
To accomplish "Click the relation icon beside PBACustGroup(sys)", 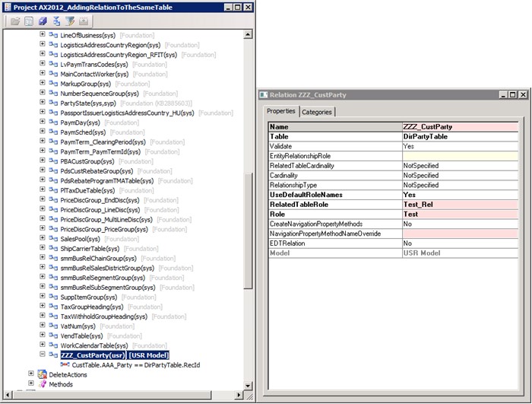I will (53, 161).
